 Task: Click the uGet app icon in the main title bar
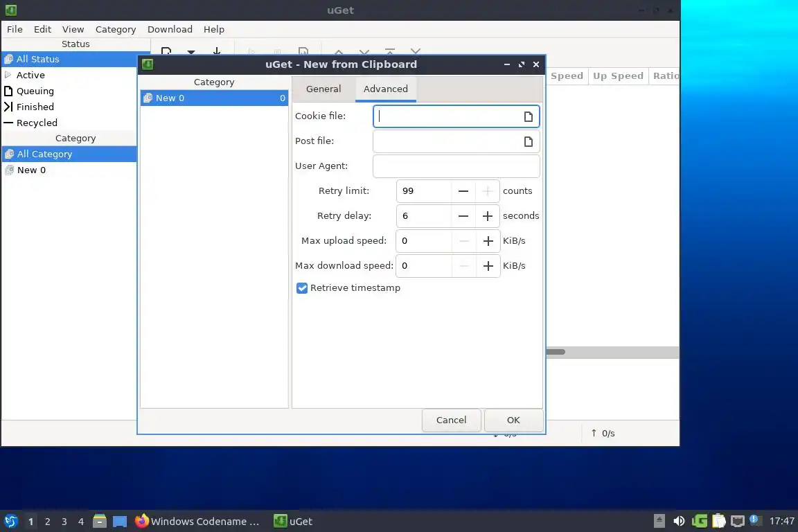coord(10,10)
